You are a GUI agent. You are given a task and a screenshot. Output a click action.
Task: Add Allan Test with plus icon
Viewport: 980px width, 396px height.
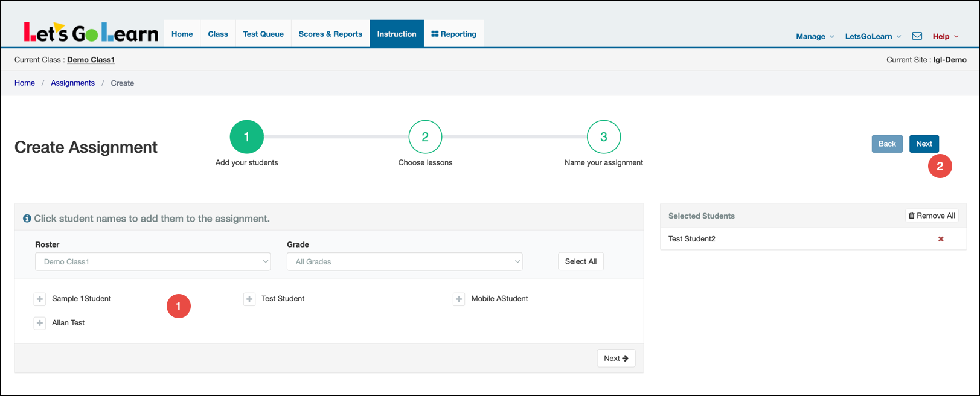(x=40, y=323)
